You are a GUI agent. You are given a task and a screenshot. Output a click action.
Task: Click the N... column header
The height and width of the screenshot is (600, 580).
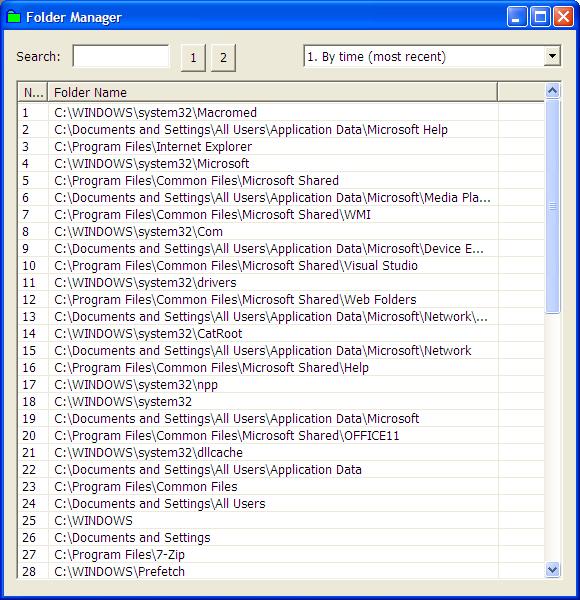pyautogui.click(x=33, y=92)
